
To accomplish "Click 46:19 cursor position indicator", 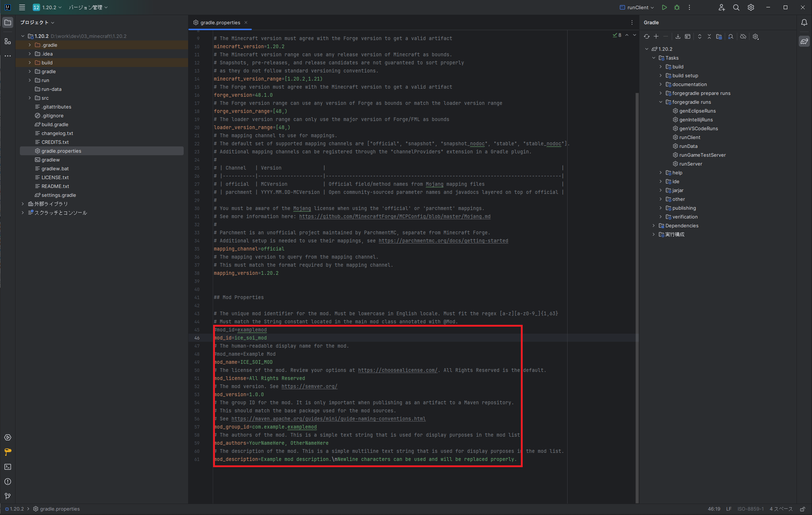I will 714,509.
